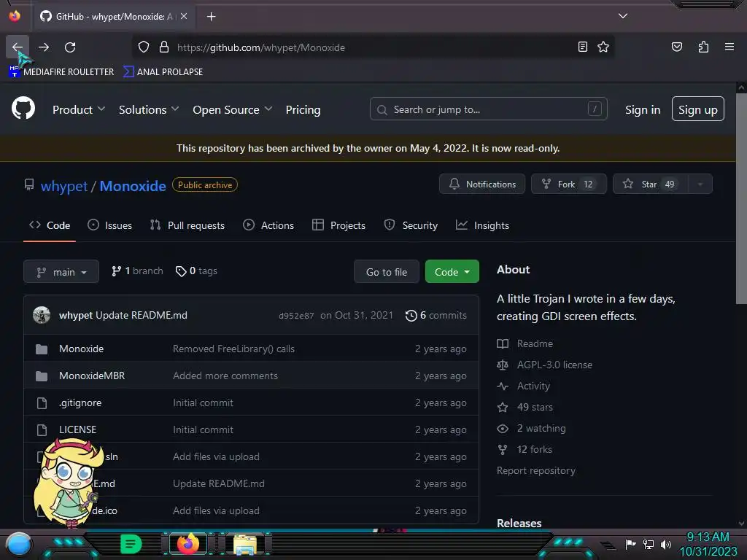View the 1 branch link
747x560 pixels.
click(137, 271)
